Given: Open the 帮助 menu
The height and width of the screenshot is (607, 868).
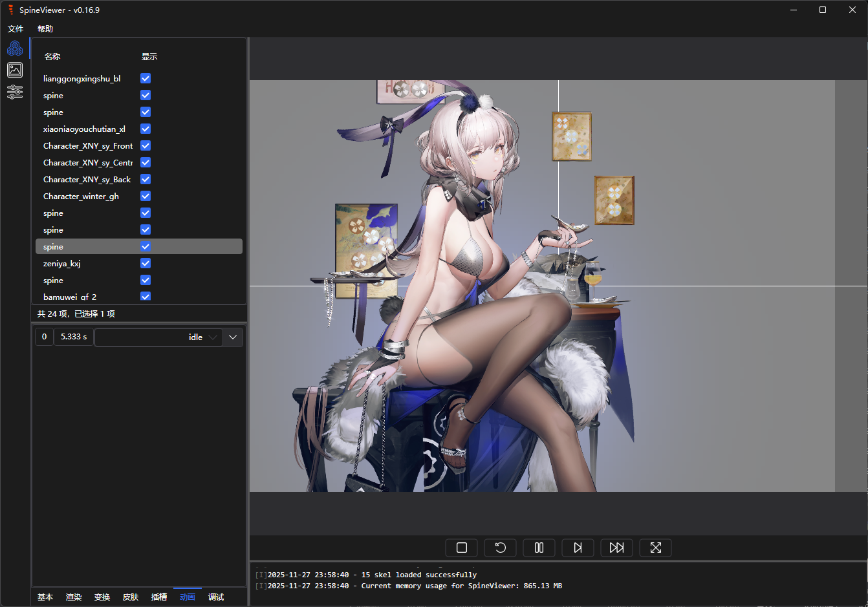Looking at the screenshot, I should tap(45, 28).
